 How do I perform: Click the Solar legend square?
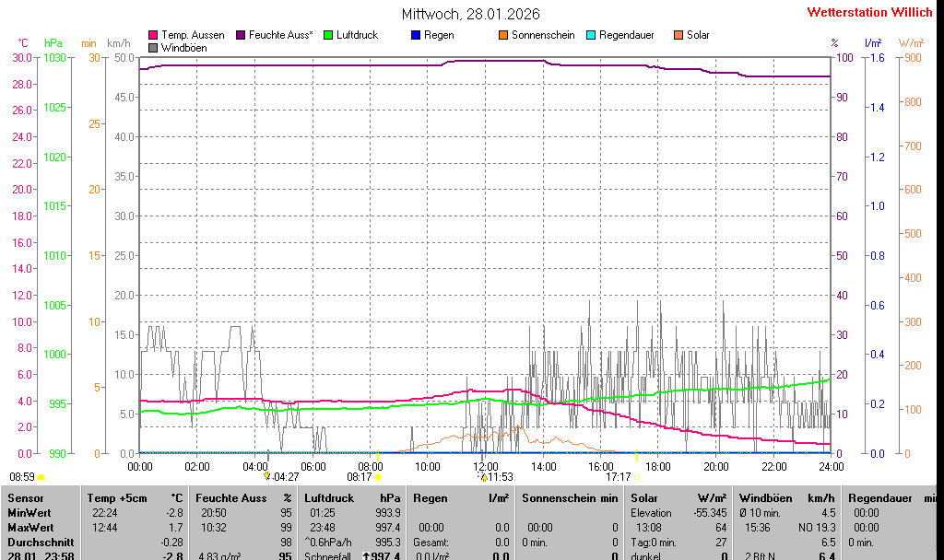(x=678, y=35)
